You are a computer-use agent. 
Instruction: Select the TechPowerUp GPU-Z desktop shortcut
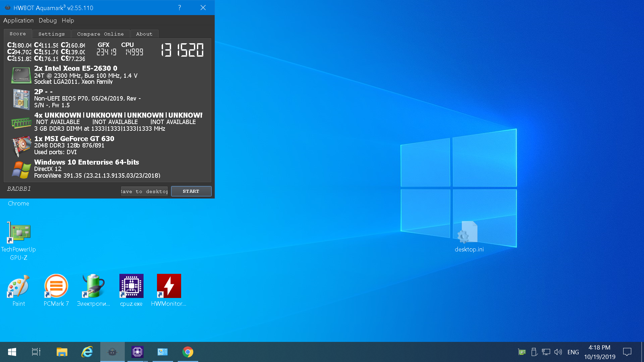[x=18, y=241]
